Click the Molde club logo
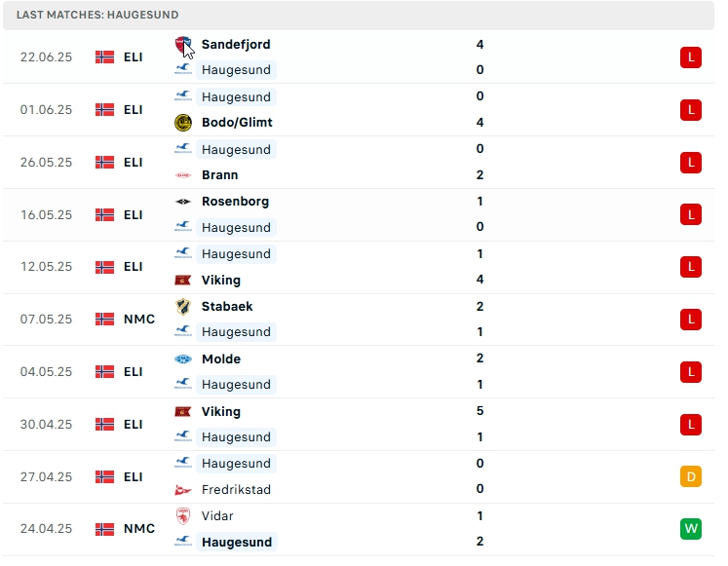 tap(182, 359)
